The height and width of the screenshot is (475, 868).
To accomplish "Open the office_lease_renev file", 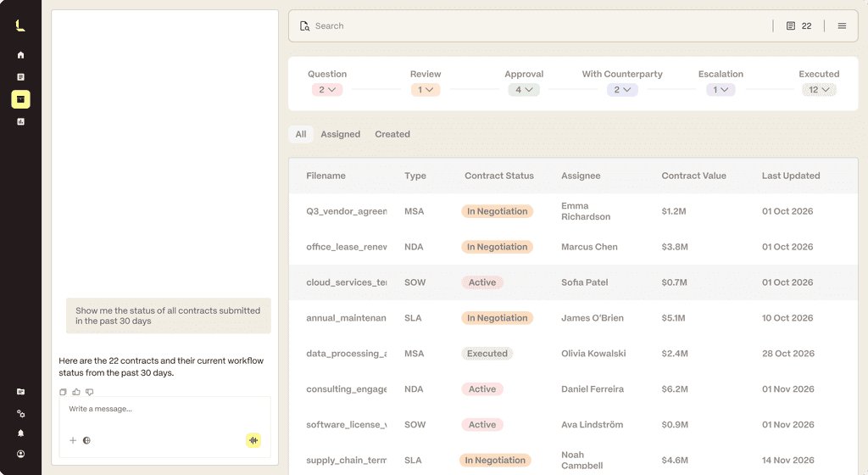I will (x=347, y=247).
